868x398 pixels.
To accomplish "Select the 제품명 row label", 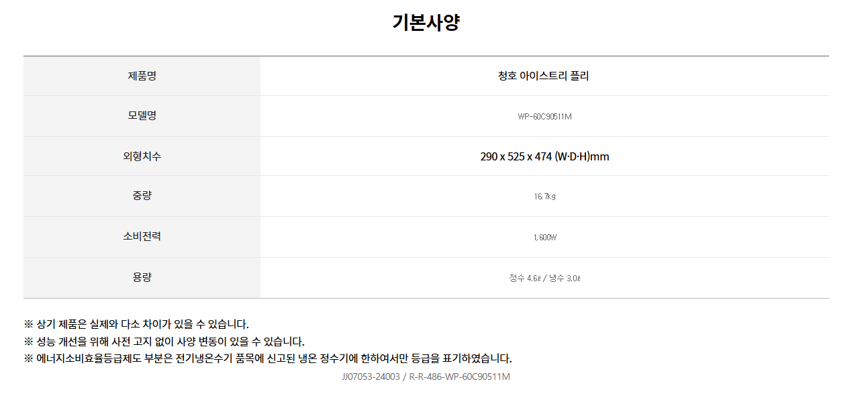I will 142,76.
